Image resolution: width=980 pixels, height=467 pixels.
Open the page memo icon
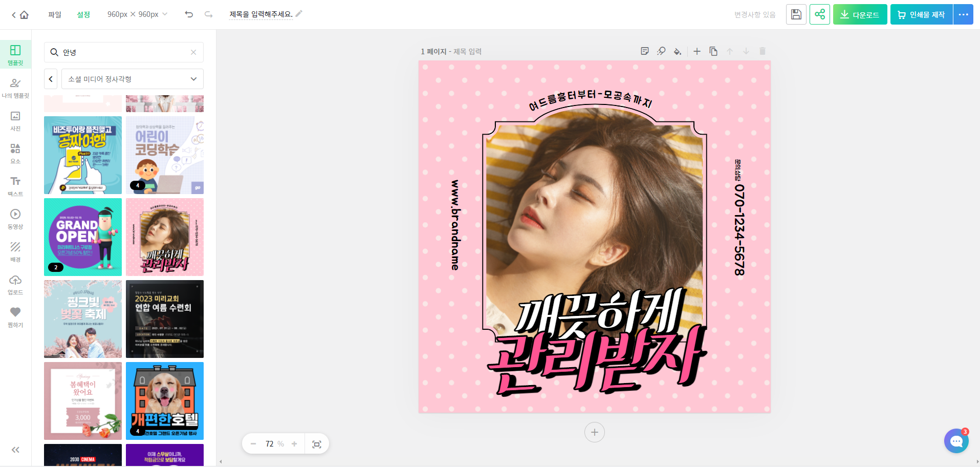(645, 51)
